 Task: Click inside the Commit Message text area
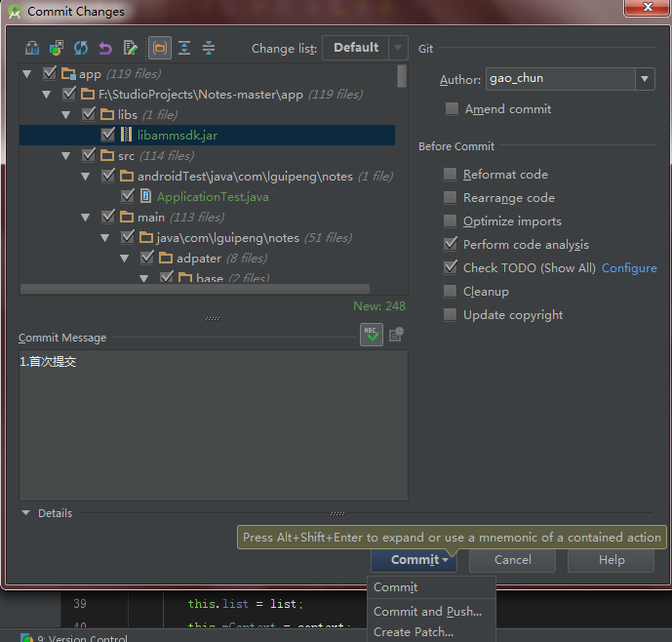click(214, 425)
